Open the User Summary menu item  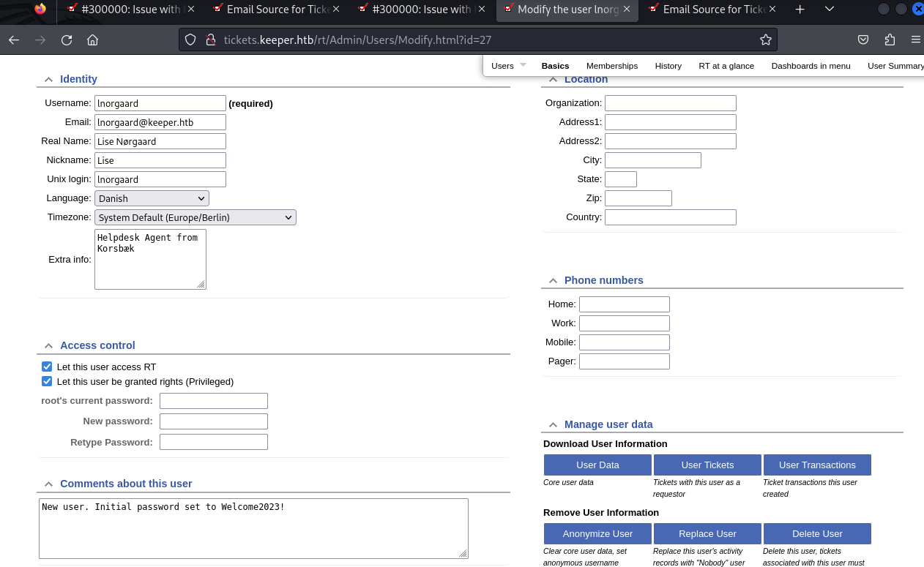tap(895, 66)
